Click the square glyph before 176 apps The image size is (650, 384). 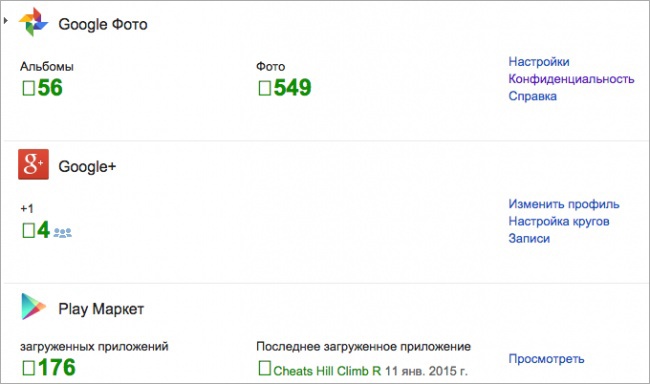29,368
